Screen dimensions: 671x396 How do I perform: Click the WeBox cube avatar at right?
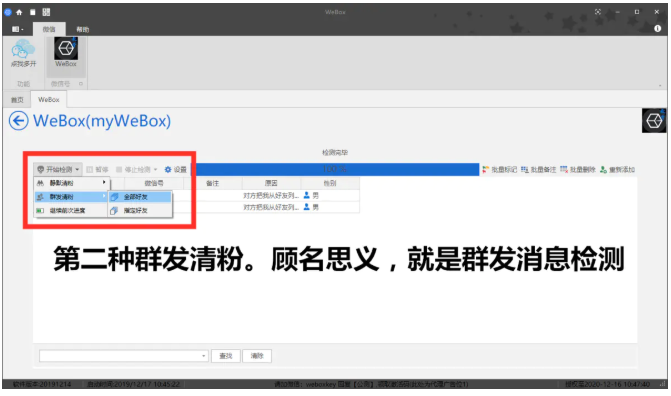click(x=654, y=121)
